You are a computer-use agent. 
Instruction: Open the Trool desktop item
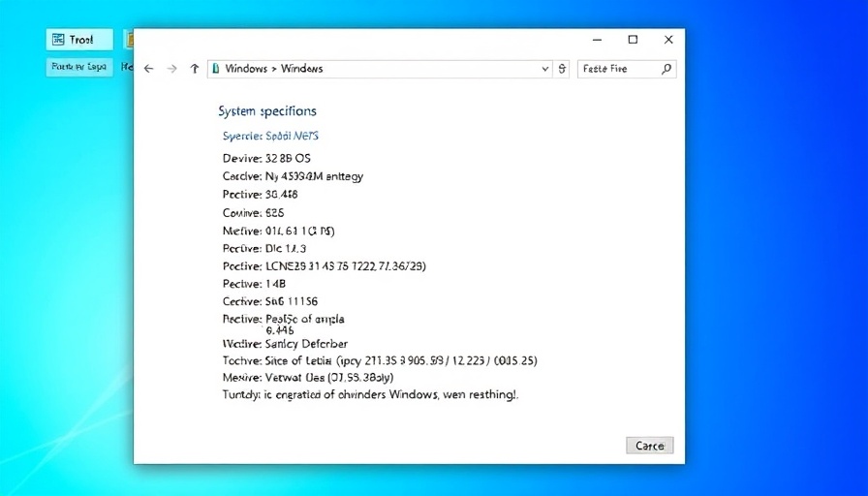(x=79, y=40)
